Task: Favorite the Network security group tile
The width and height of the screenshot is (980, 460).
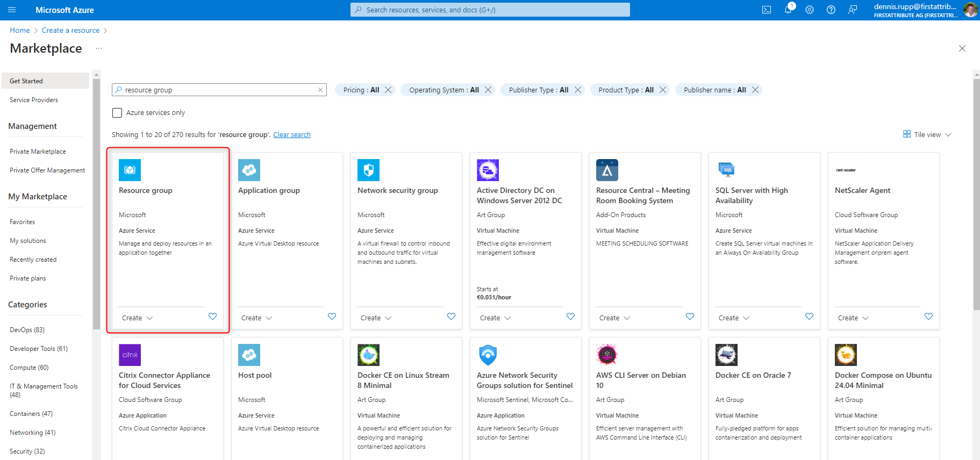Action: [x=451, y=317]
